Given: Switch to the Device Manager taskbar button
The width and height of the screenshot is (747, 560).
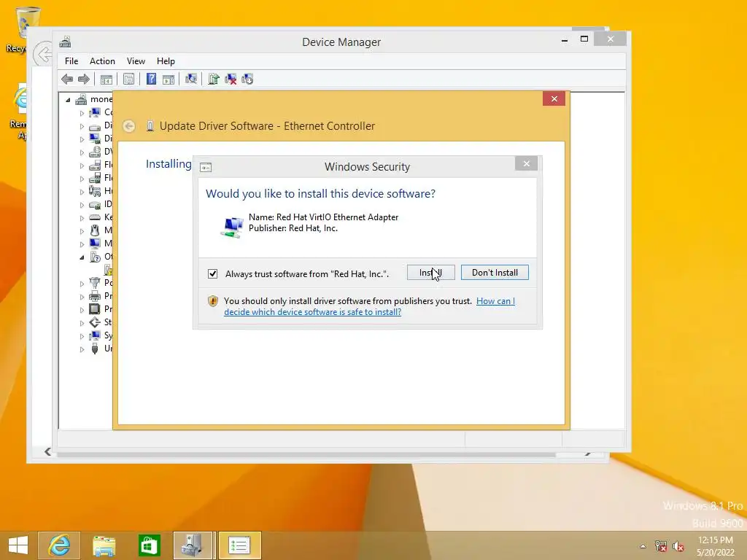Looking at the screenshot, I should point(193,545).
